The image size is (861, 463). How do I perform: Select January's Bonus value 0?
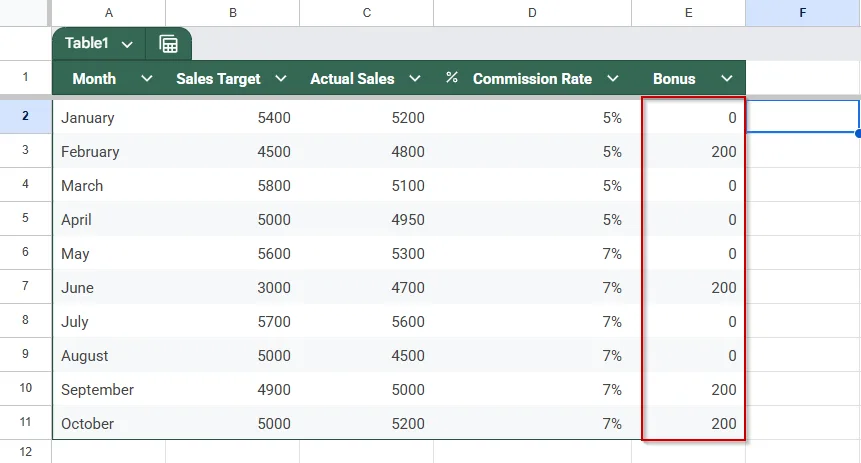[689, 117]
